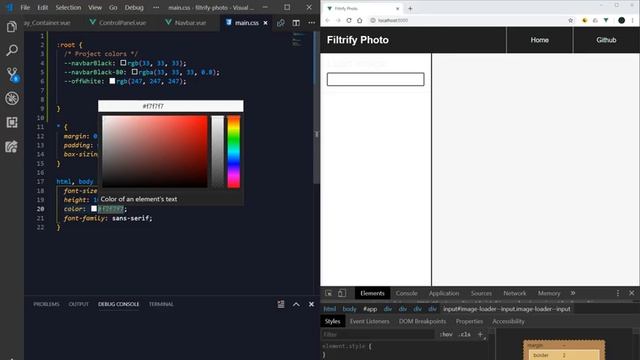Open editor more actions ellipsis
640x360 pixels.
point(311,23)
